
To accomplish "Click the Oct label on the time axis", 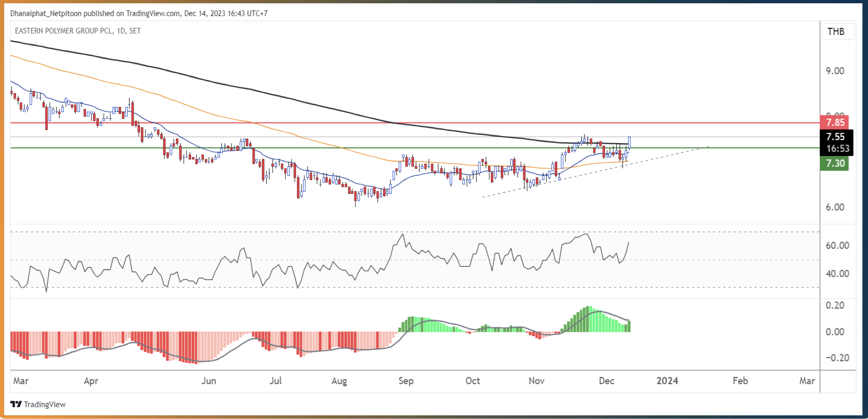I will pyautogui.click(x=473, y=381).
